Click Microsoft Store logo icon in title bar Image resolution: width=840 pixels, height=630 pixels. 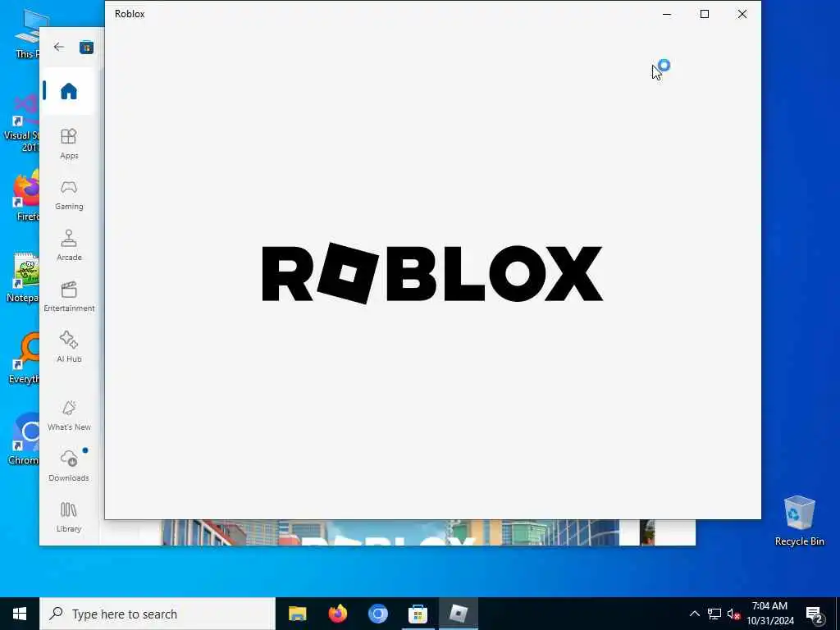(x=86, y=47)
